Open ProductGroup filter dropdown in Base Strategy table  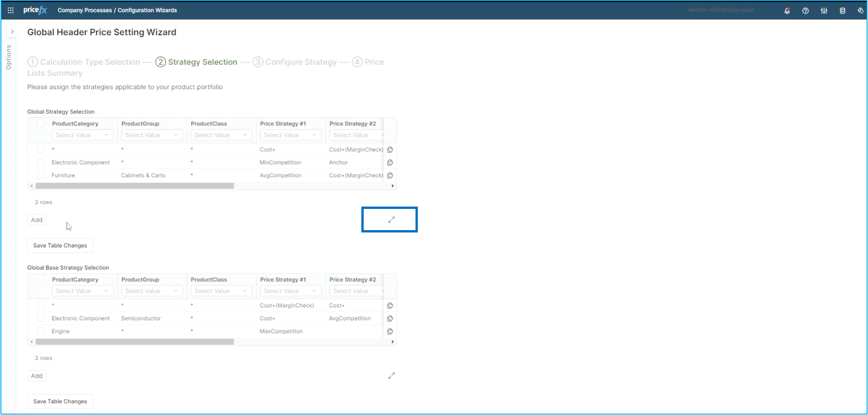click(x=151, y=291)
